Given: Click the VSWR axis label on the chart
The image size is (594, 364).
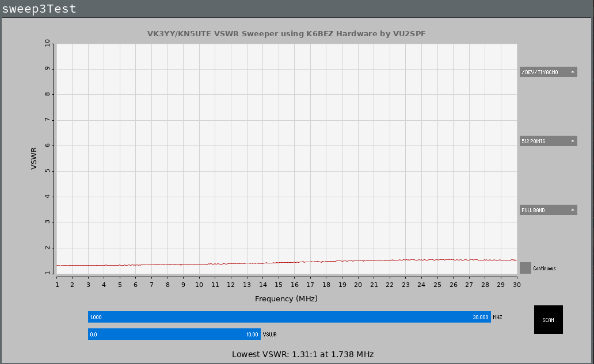Looking at the screenshot, I should pos(32,159).
